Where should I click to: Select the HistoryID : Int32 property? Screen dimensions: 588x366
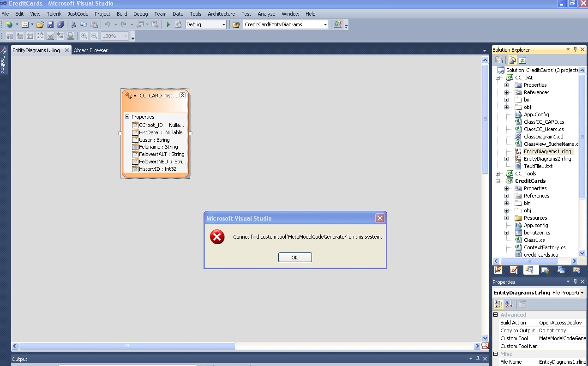tap(157, 169)
